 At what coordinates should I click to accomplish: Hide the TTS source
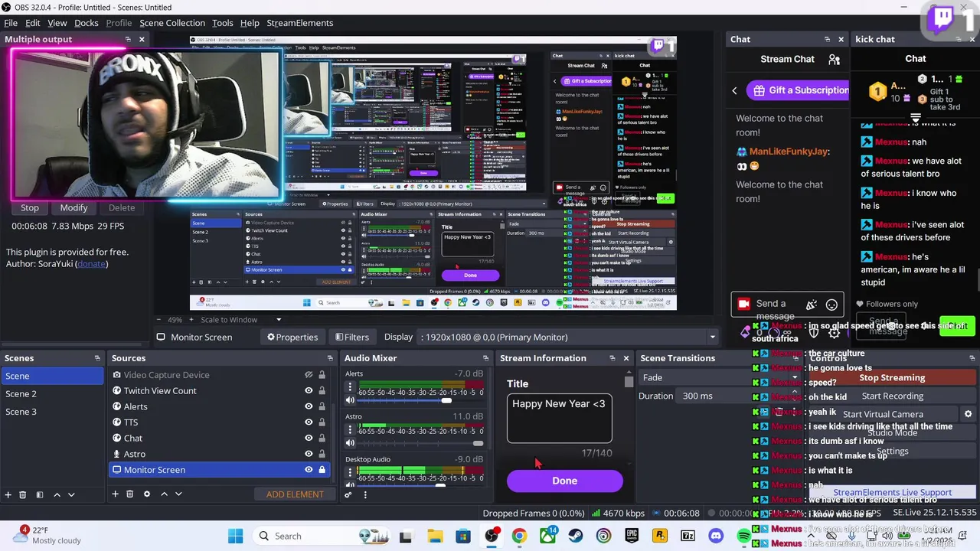[309, 422]
